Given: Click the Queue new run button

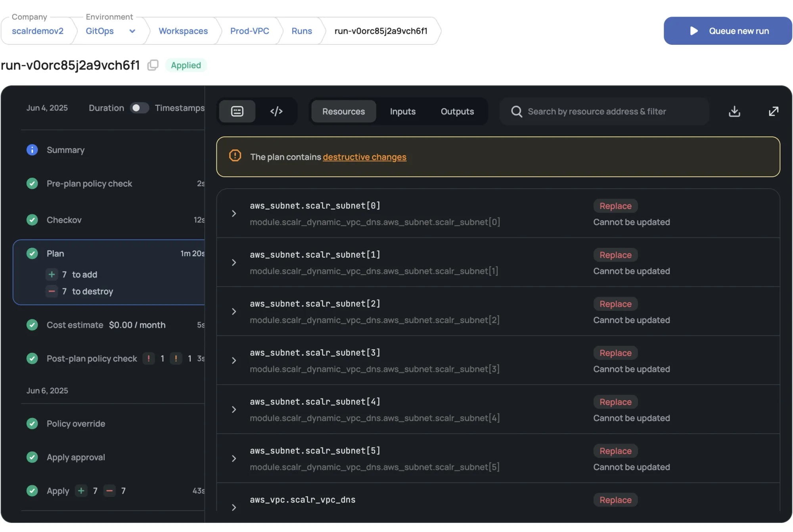Looking at the screenshot, I should 728,31.
